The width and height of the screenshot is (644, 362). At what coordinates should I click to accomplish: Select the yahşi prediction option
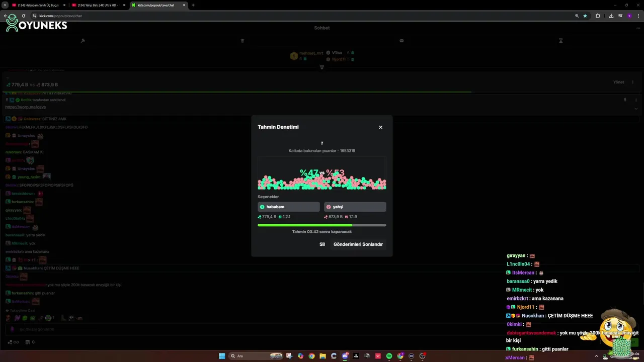coord(355,207)
